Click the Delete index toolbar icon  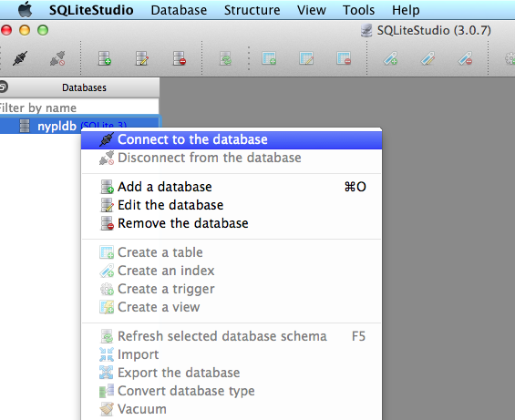[x=465, y=58]
